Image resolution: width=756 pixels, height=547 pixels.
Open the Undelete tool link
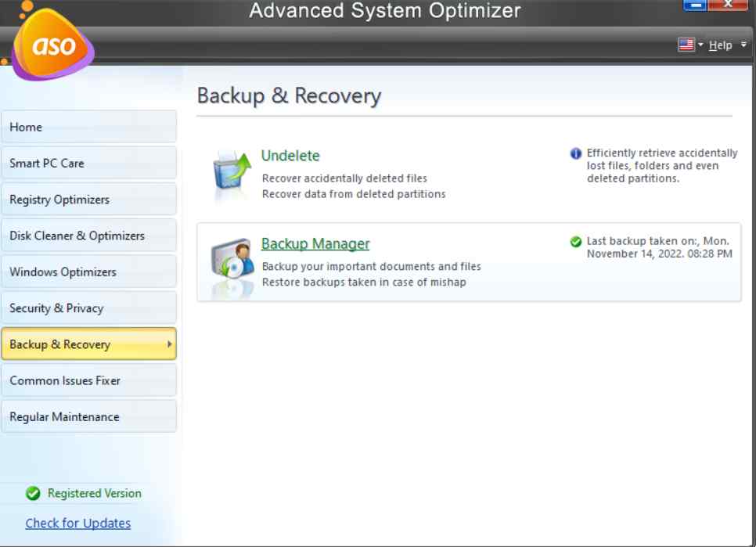[290, 156]
